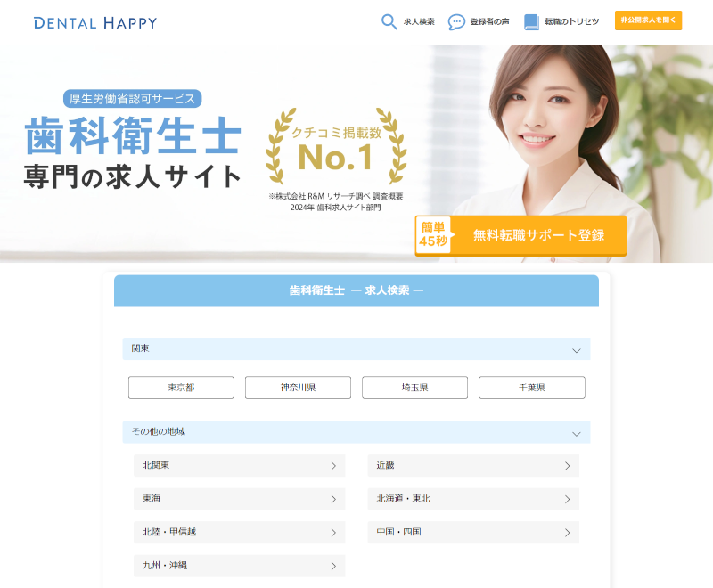Click the 厚生労働省認可サービス badge

(132, 99)
